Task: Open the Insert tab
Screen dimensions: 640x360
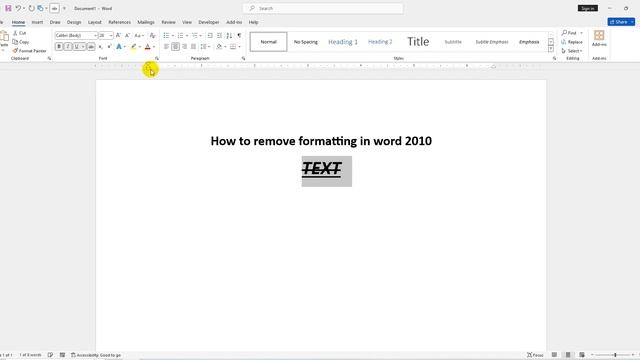Action: [x=37, y=22]
